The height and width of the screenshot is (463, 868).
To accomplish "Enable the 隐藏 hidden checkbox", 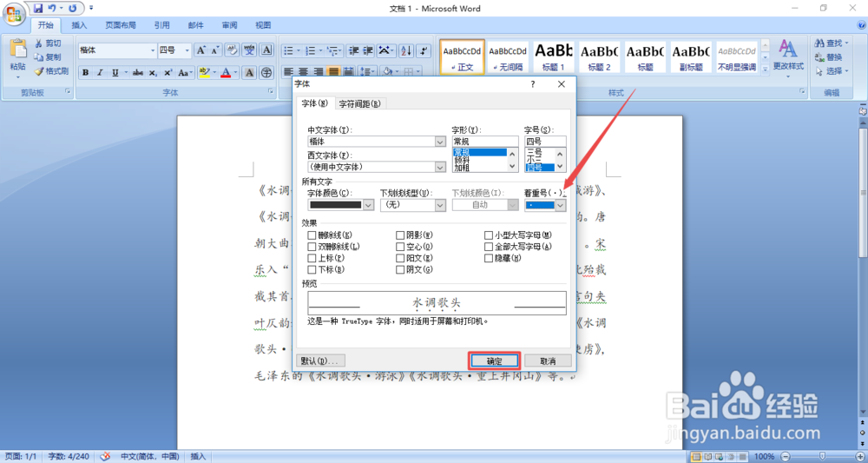I will pos(489,258).
